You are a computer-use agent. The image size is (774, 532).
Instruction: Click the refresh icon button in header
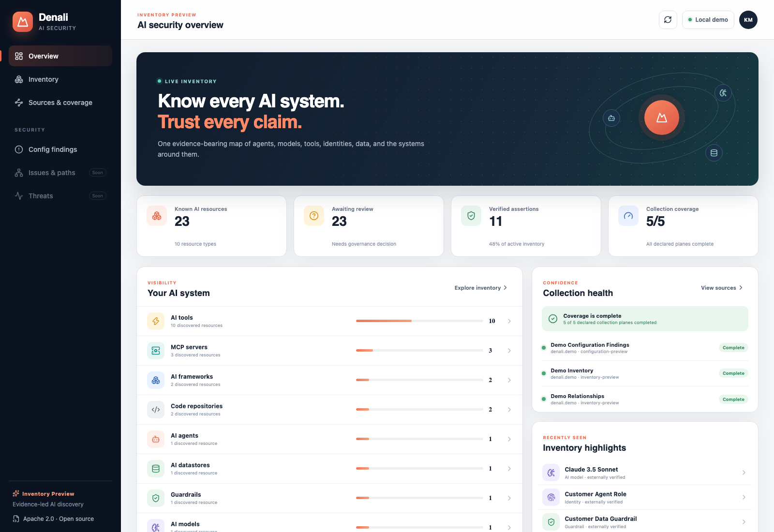[x=668, y=20]
